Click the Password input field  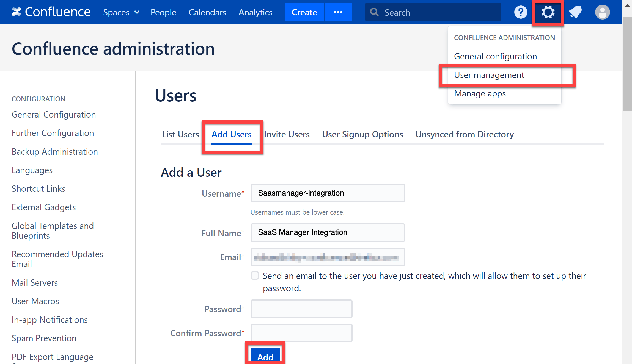tap(301, 309)
